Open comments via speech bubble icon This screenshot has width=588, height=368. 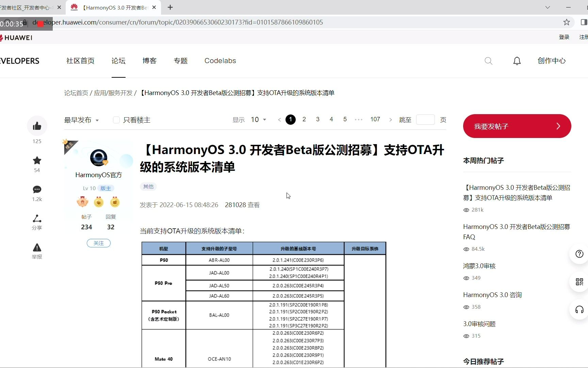(37, 189)
